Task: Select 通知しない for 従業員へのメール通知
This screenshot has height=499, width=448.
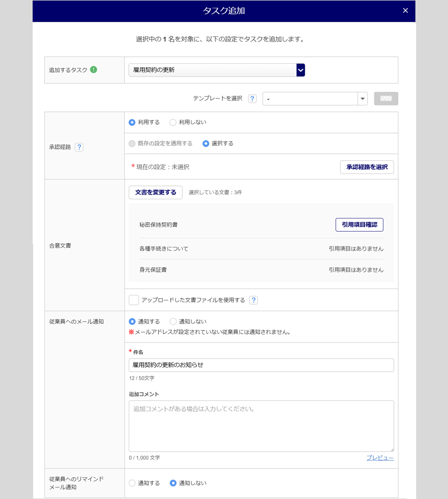Action: tap(173, 321)
